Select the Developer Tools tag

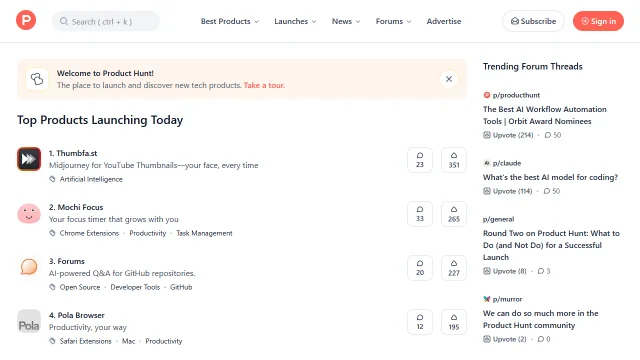135,287
